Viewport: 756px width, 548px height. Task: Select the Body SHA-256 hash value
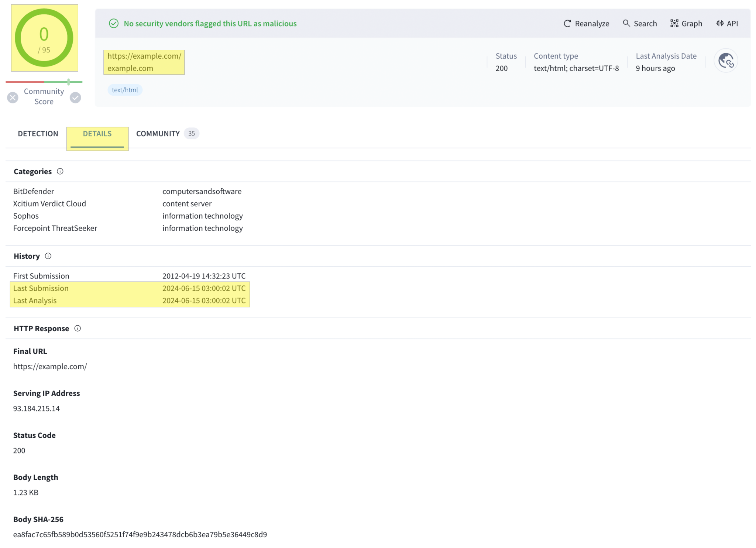point(140,534)
